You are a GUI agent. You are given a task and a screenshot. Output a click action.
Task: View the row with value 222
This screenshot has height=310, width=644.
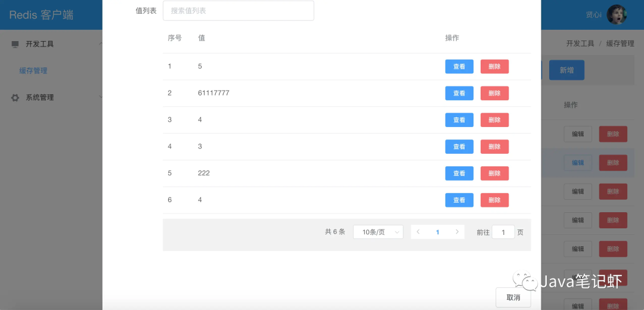[x=459, y=173]
